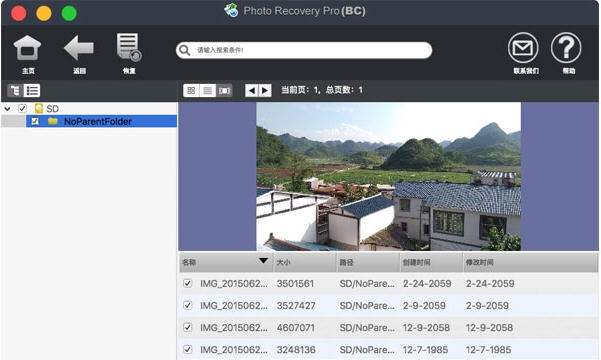Open the Contact Us envelope icon
601x360 pixels.
click(523, 48)
